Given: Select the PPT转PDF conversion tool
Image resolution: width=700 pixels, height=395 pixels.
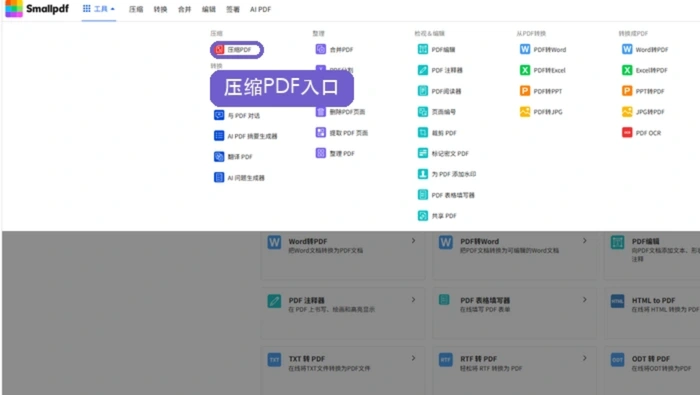Looking at the screenshot, I should (x=643, y=91).
